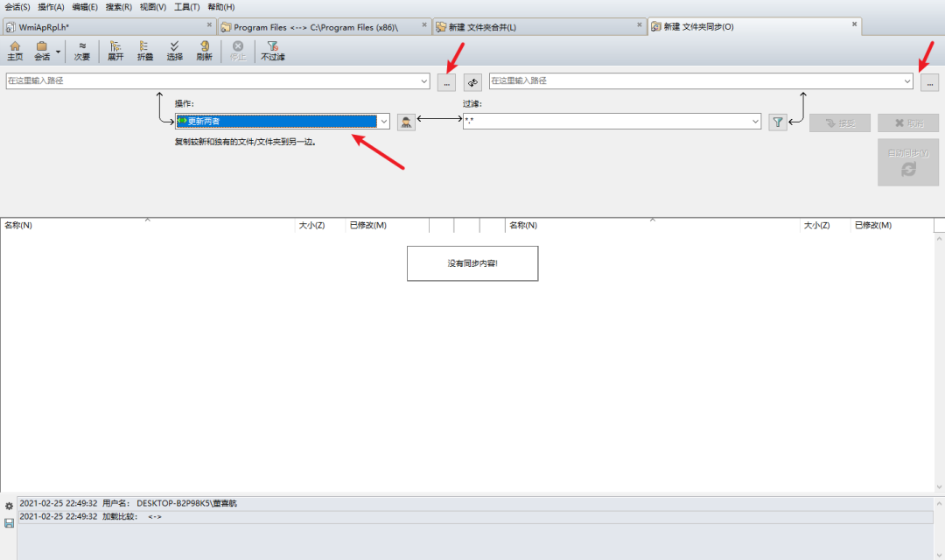
Task: Click file list scrollbar down arrow
Action: [x=939, y=487]
